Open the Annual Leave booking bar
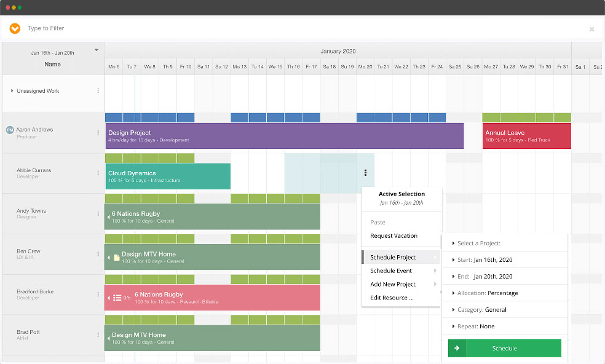The width and height of the screenshot is (605, 364). coord(527,136)
